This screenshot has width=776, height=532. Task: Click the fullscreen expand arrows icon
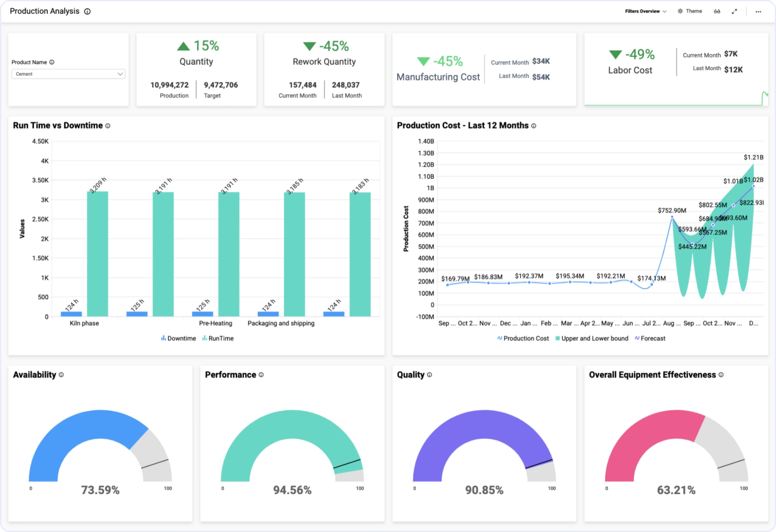click(x=734, y=11)
